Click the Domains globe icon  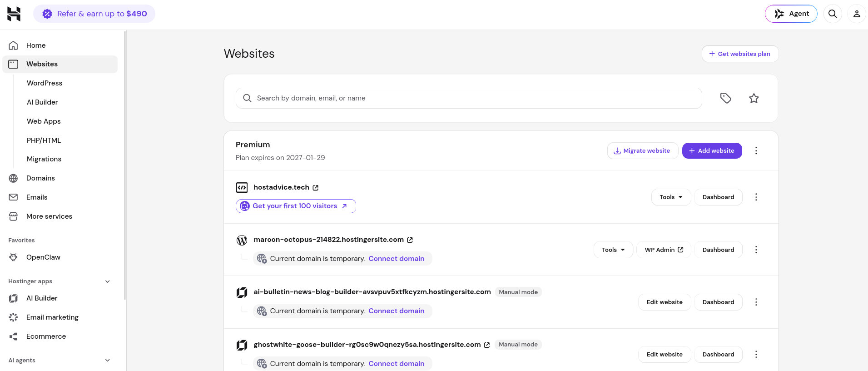[14, 178]
